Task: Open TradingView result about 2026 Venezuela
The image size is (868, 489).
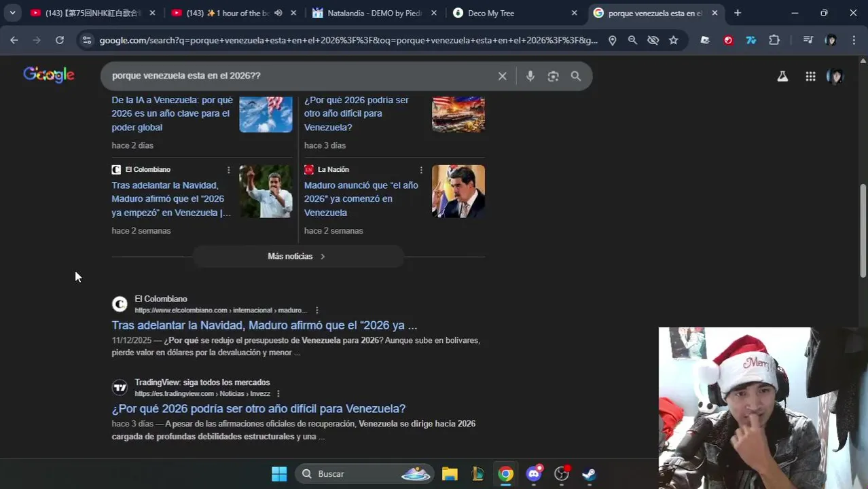Action: pos(259,409)
